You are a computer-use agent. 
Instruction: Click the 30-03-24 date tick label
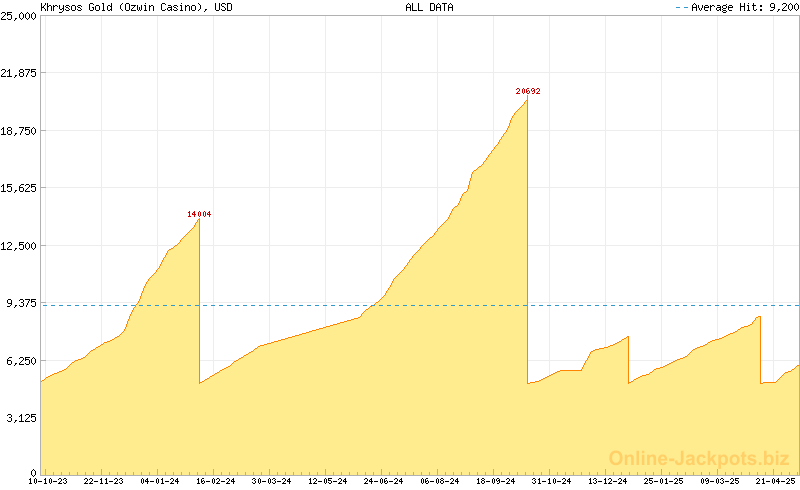(271, 481)
